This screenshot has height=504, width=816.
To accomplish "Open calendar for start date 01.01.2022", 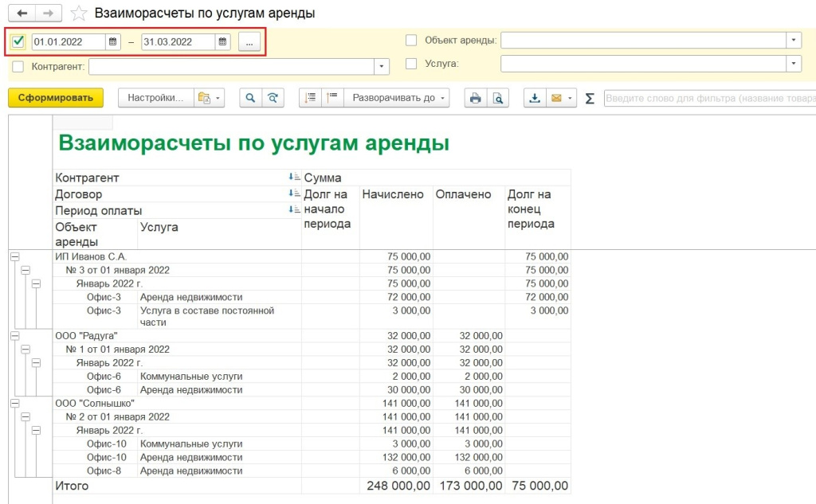I will click(x=113, y=42).
